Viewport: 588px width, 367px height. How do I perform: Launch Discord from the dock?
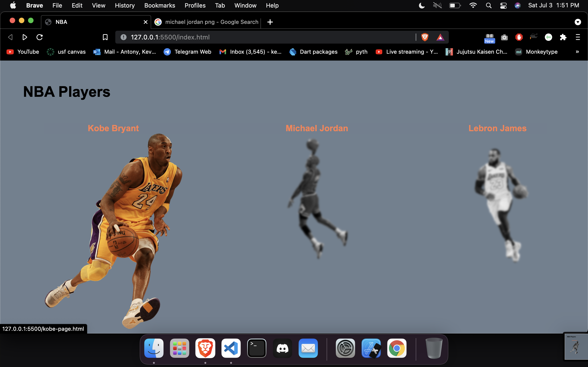click(282, 348)
